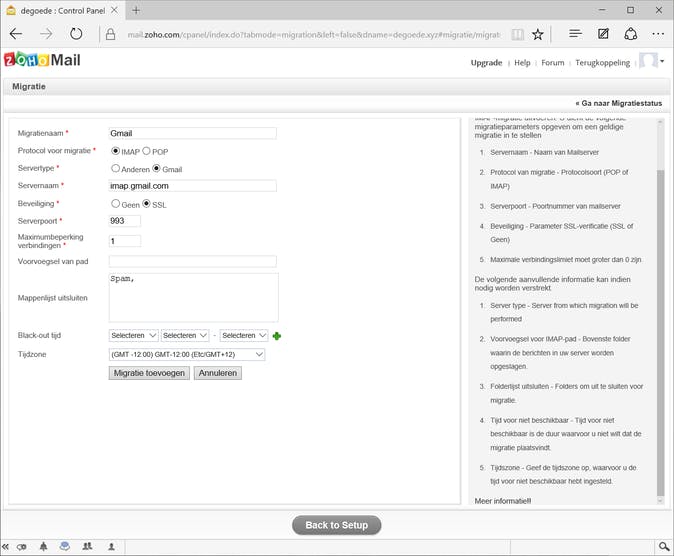This screenshot has width=674, height=556.
Task: Select POP protocol radio button
Action: click(146, 151)
